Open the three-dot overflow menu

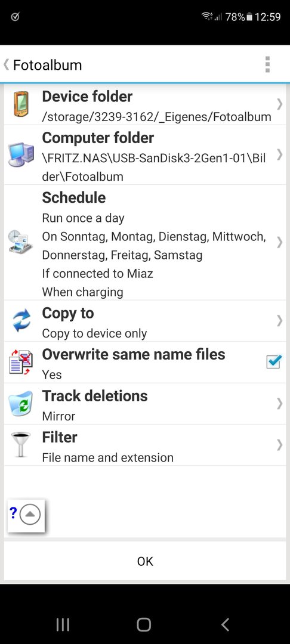[x=267, y=64]
